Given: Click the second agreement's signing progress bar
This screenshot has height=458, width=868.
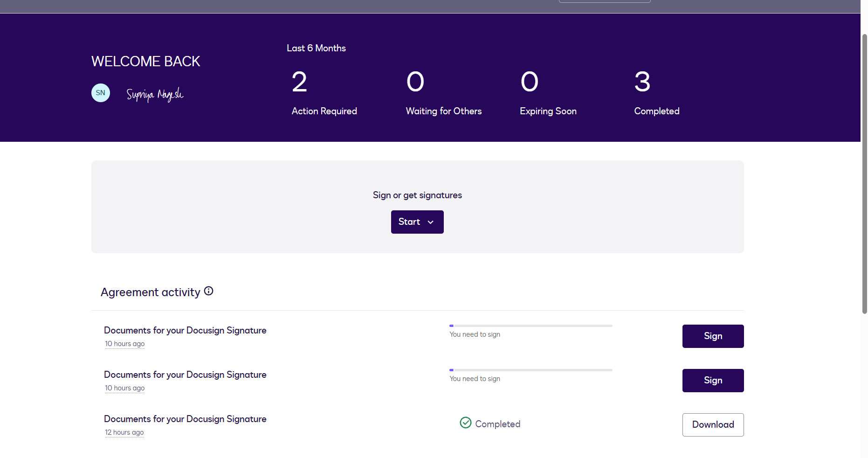Looking at the screenshot, I should (x=531, y=370).
